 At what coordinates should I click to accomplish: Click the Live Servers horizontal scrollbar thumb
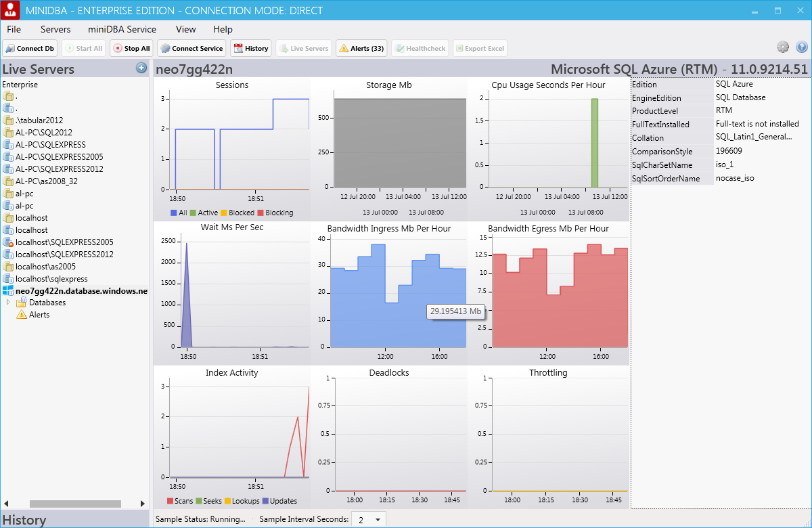(x=75, y=504)
